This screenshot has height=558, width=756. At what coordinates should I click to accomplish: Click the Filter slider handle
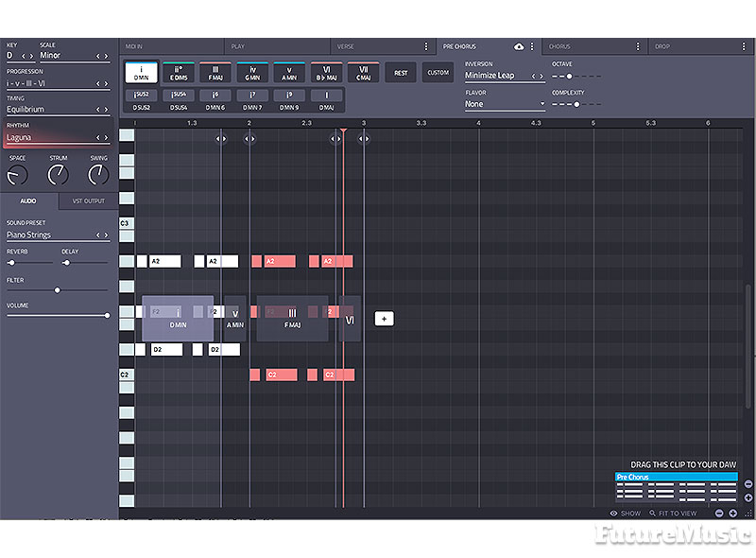[x=58, y=290]
